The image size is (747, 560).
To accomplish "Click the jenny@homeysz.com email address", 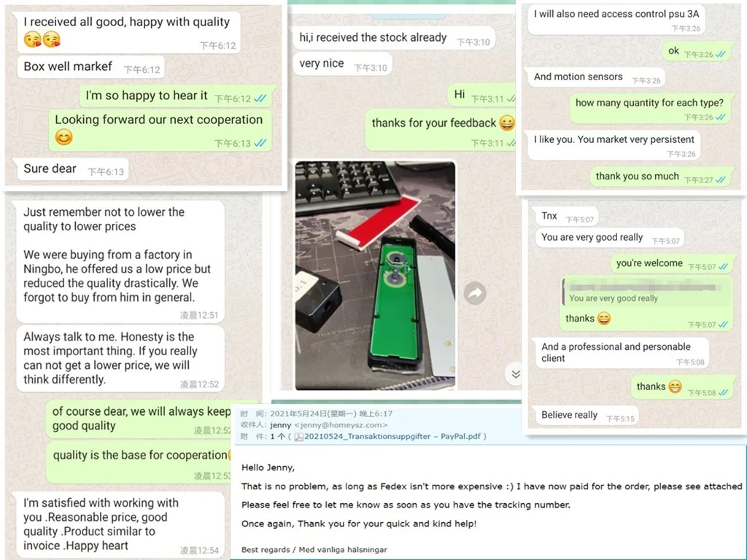I will click(341, 425).
